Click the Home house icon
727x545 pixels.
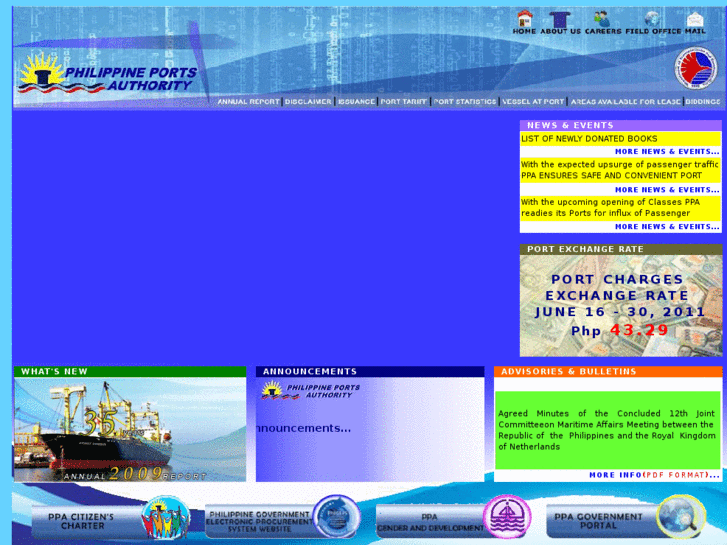(524, 19)
